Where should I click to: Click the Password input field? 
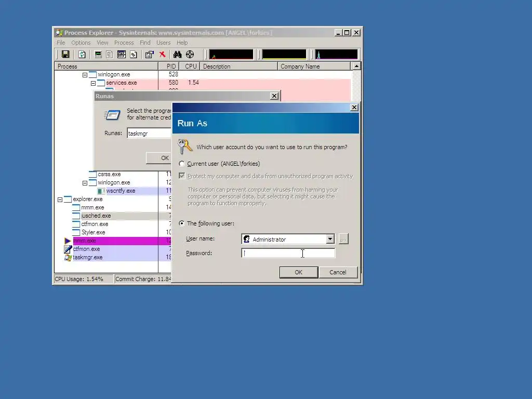288,253
